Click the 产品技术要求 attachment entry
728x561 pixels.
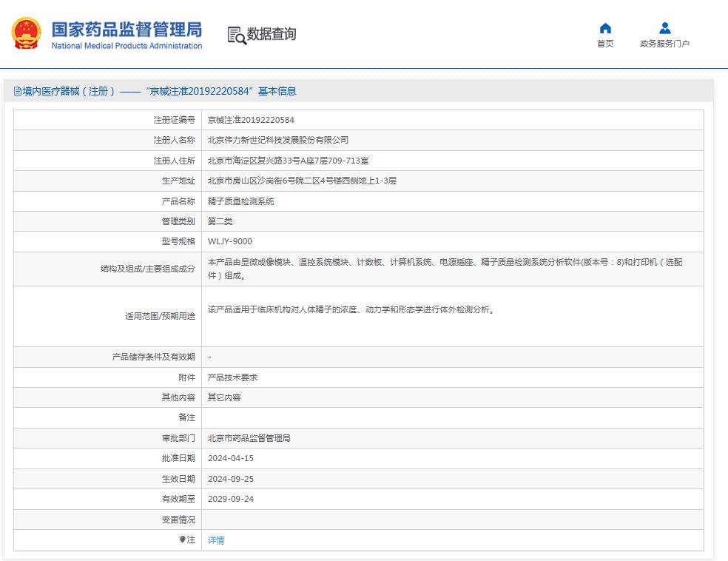[x=232, y=377]
